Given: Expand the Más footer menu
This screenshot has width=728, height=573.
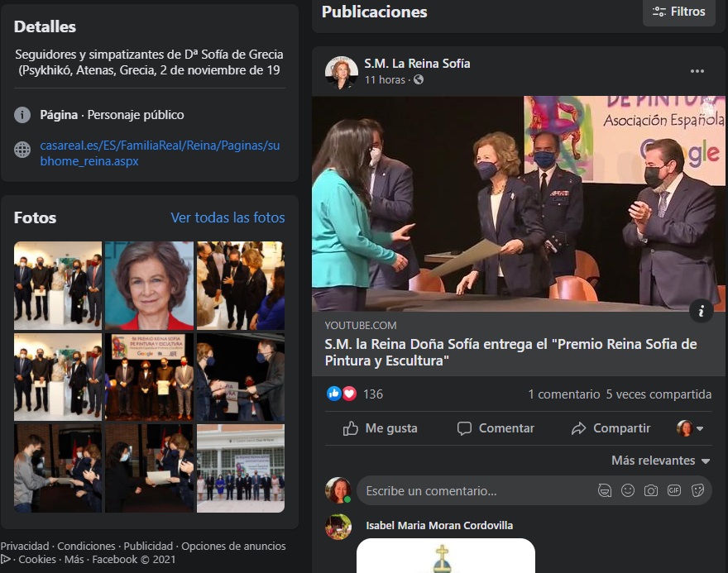Looking at the screenshot, I should point(74,560).
